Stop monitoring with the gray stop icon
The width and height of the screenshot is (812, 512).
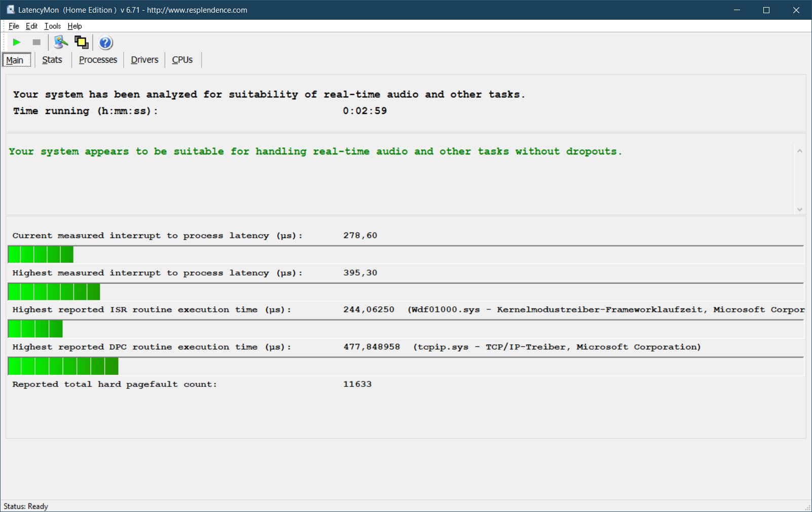tap(36, 43)
